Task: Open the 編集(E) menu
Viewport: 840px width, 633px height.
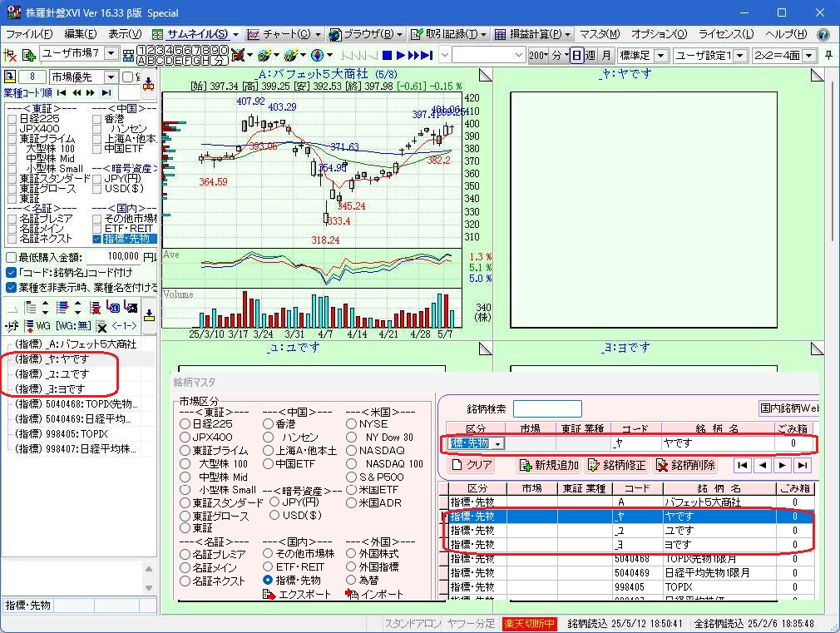Action: click(x=81, y=34)
